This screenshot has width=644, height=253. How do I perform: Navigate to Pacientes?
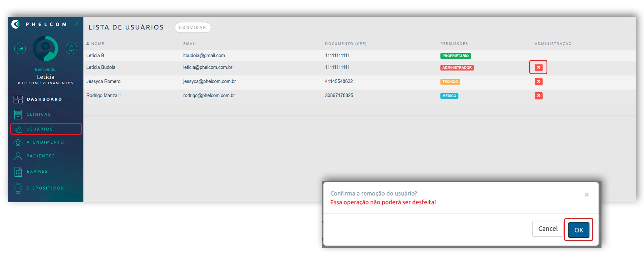click(41, 156)
